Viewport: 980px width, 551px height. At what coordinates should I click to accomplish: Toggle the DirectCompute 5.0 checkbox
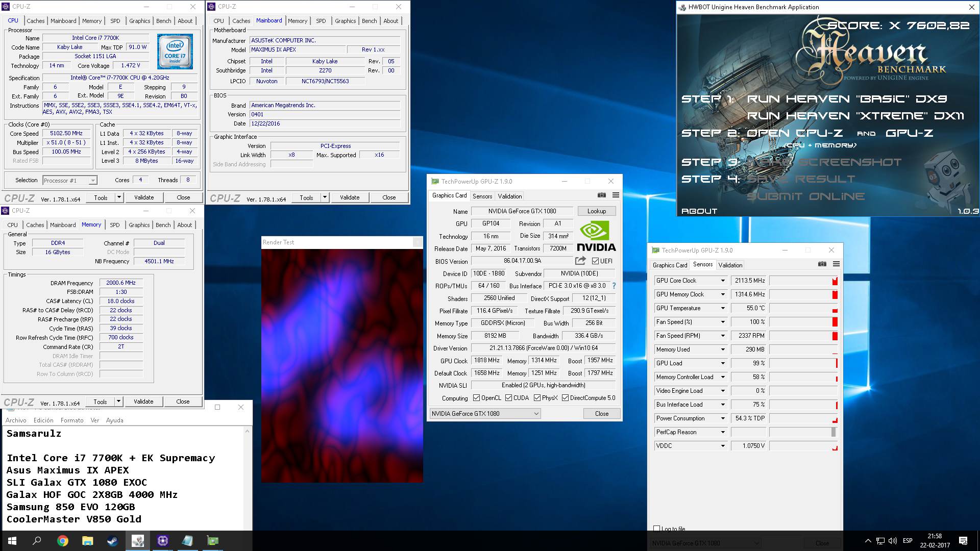565,398
